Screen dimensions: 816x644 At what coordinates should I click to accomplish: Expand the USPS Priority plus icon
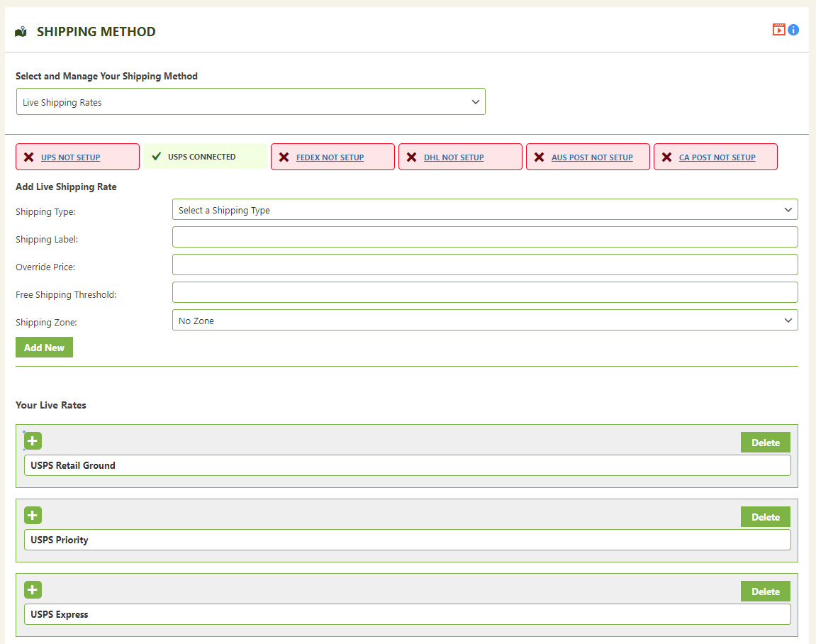point(33,516)
